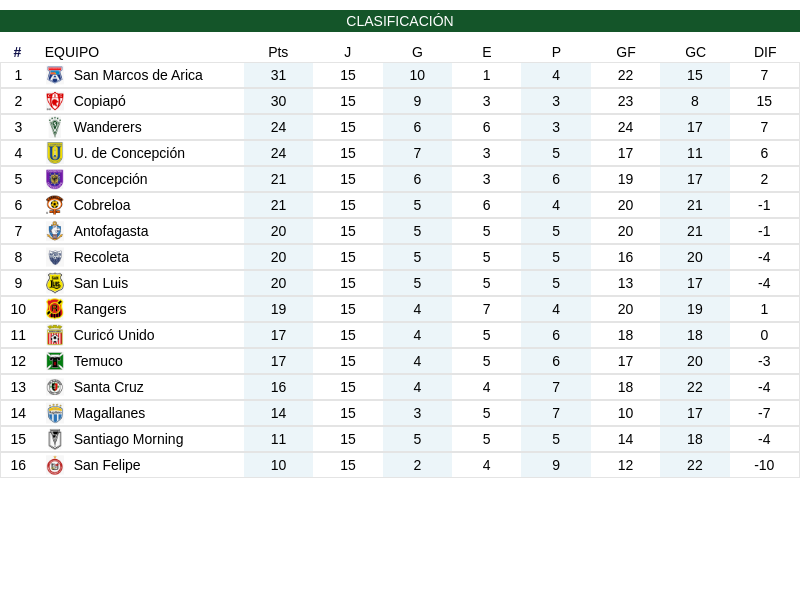The width and height of the screenshot is (800, 600).
Task: Click the U. de Concepción crest
Action: 55,153
